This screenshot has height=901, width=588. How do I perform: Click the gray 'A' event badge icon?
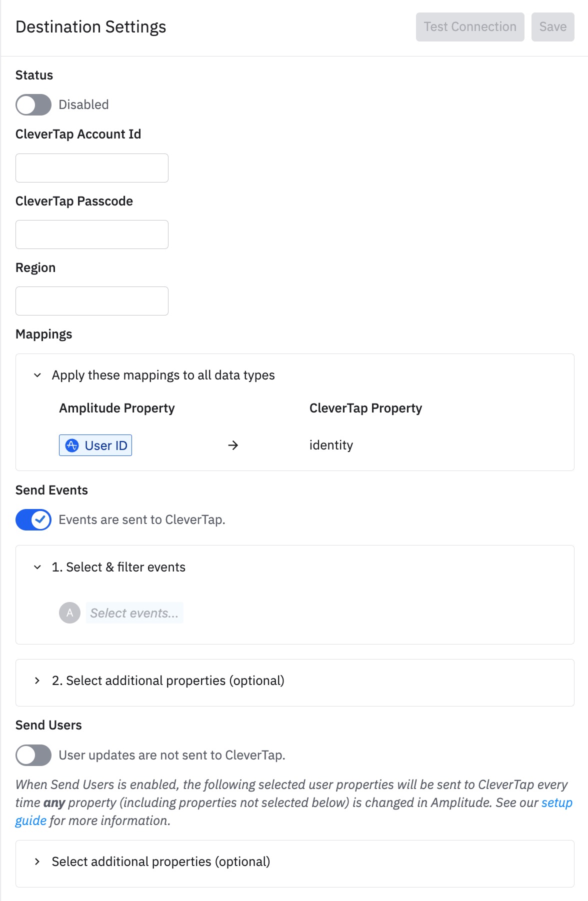pyautogui.click(x=70, y=612)
